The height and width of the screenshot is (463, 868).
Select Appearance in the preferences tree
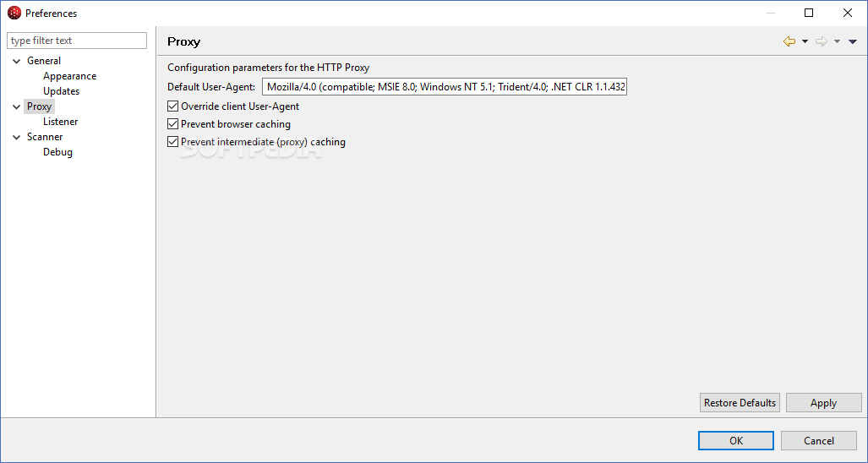(x=70, y=76)
